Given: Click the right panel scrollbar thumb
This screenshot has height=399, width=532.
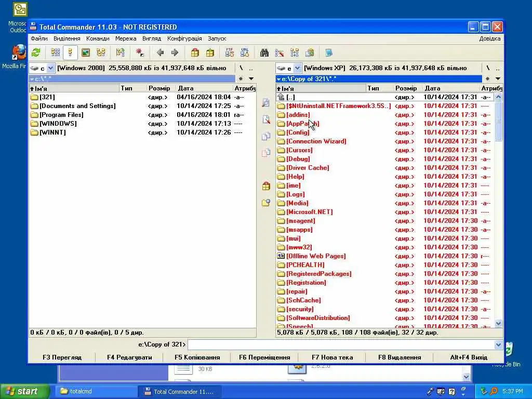Looking at the screenshot, I should pyautogui.click(x=498, y=121).
